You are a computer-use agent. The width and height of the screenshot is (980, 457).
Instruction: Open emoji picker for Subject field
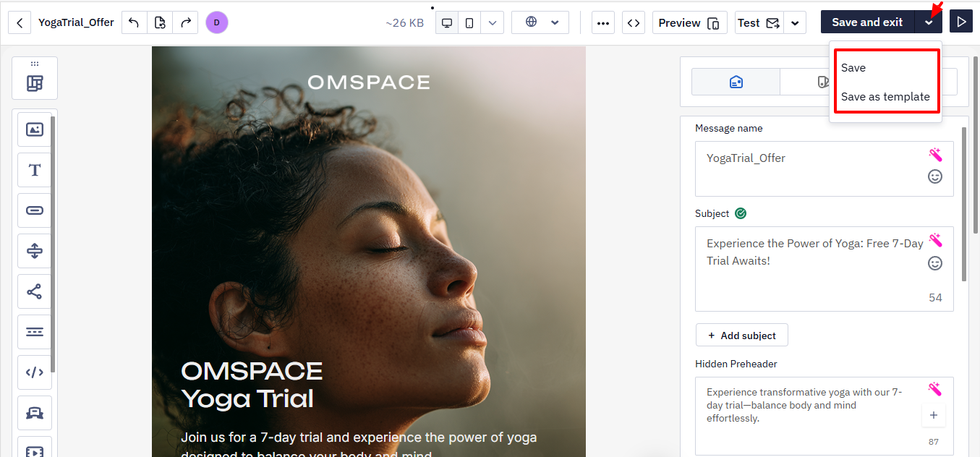tap(935, 263)
